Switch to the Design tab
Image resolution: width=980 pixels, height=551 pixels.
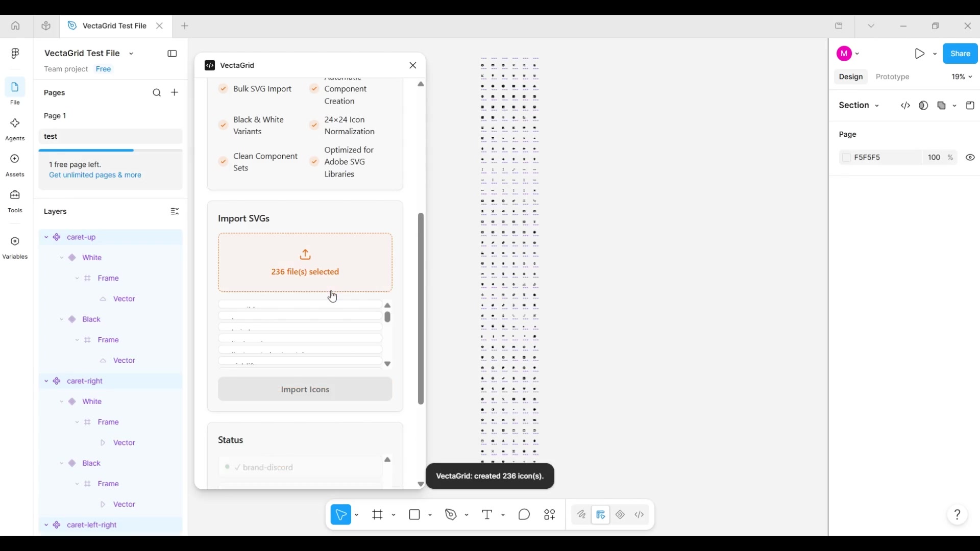[x=851, y=77]
